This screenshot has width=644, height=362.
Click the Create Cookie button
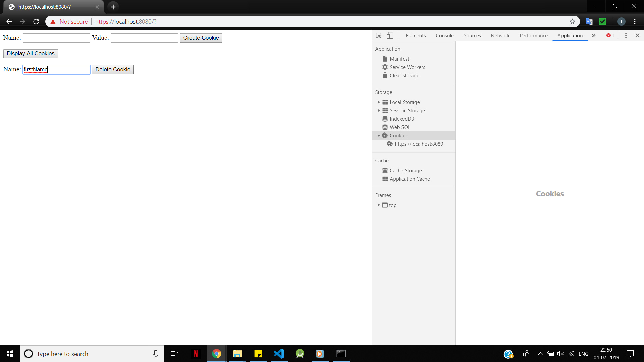pyautogui.click(x=201, y=38)
